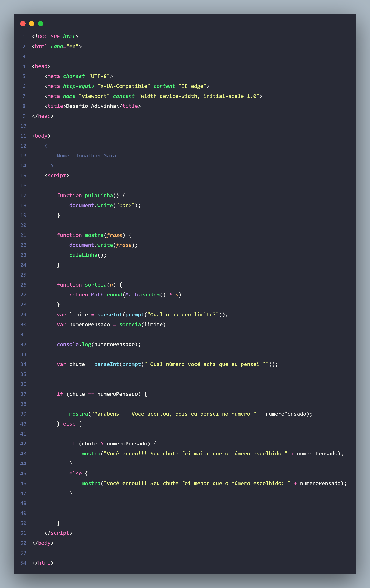The height and width of the screenshot is (588, 370).
Task: Select the comment "Nome: Jonathan Maia"
Action: click(x=86, y=156)
